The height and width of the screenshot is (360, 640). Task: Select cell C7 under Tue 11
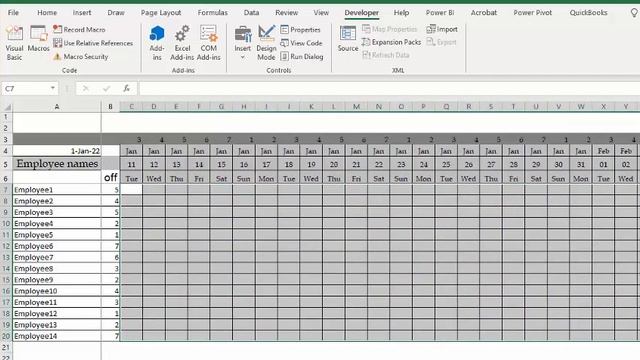tap(131, 189)
